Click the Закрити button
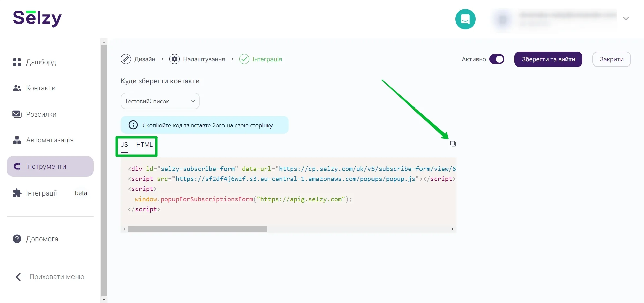This screenshot has width=644, height=303. pos(611,59)
